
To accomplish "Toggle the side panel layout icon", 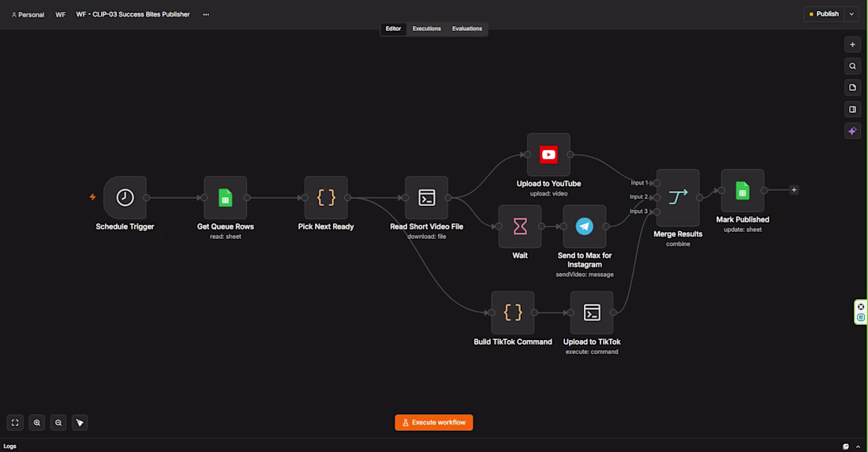I will click(x=852, y=109).
